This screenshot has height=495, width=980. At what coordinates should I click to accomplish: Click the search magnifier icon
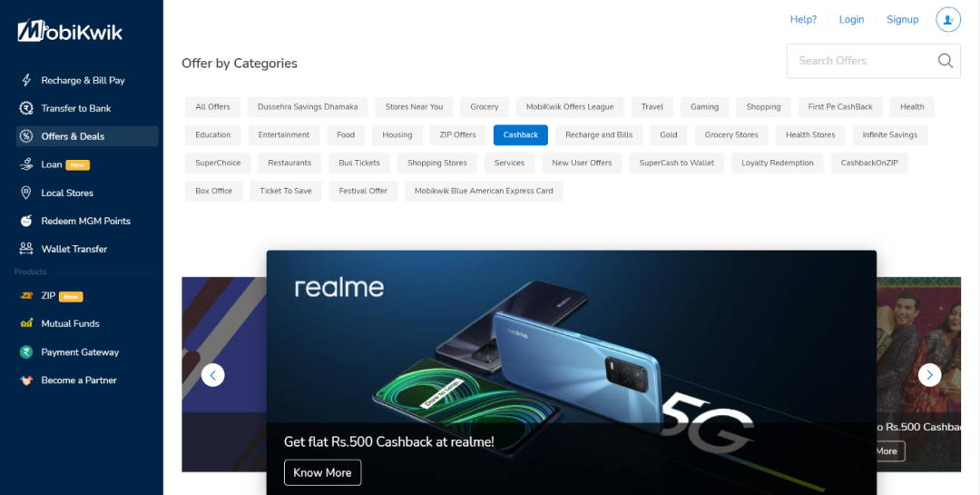(945, 61)
